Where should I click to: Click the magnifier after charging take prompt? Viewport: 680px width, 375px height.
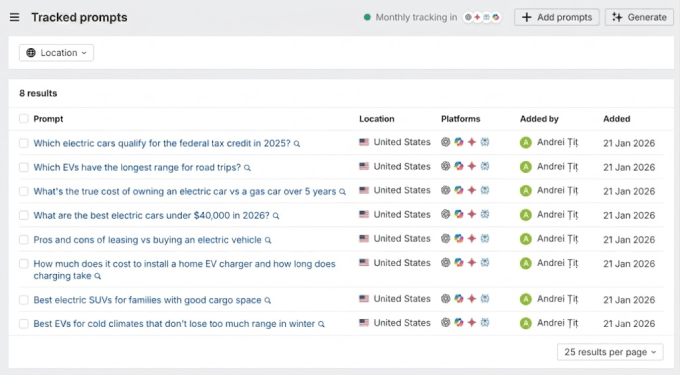(x=98, y=276)
